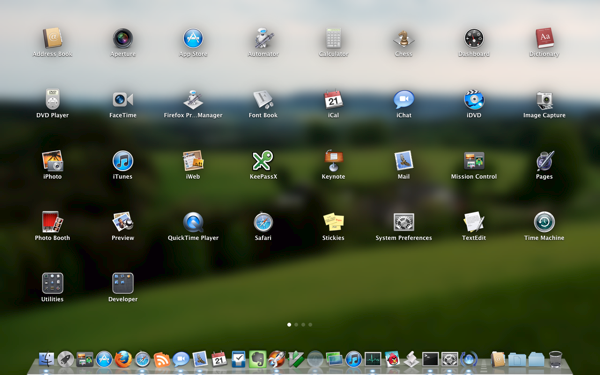600x375 pixels.
Task: Open the Pages app
Action: pos(544,161)
